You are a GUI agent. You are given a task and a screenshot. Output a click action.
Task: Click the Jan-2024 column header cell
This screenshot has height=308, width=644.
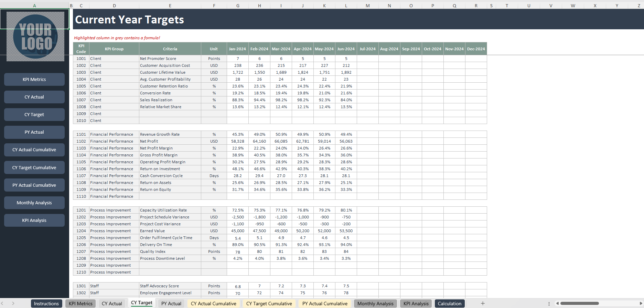238,49
